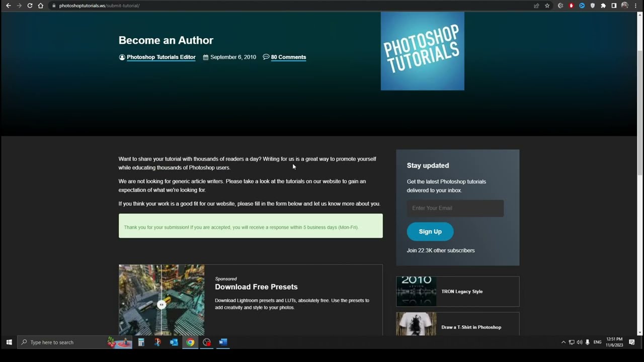Open the Chrome profile avatar

(x=625, y=6)
